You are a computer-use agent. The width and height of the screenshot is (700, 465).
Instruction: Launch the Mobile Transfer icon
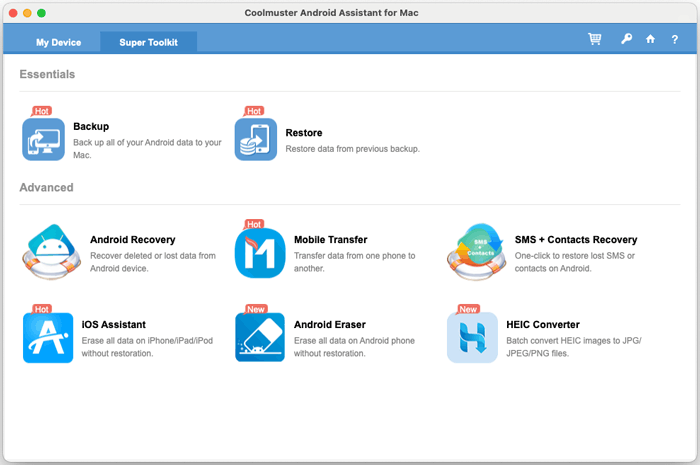point(260,253)
